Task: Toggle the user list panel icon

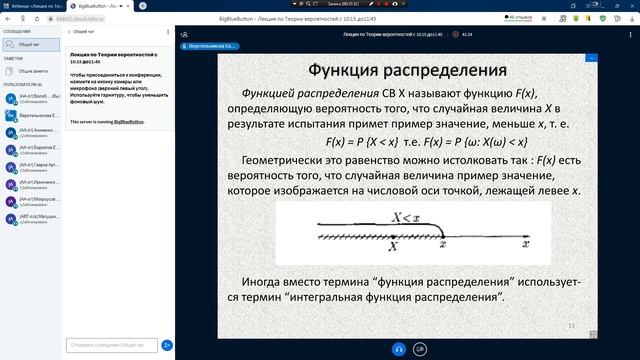Action: pyautogui.click(x=184, y=35)
